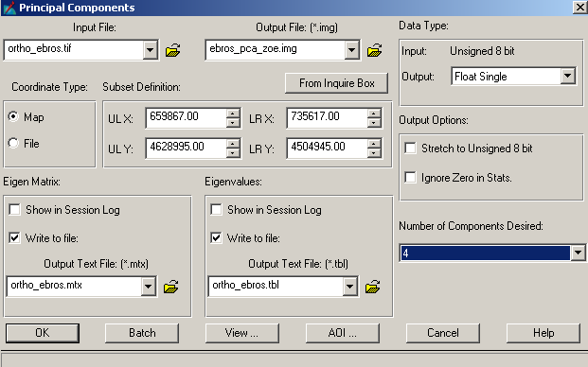This screenshot has height=367, width=588.
Task: Enable Stretch to Unsigned 8 bit
Action: pyautogui.click(x=410, y=148)
